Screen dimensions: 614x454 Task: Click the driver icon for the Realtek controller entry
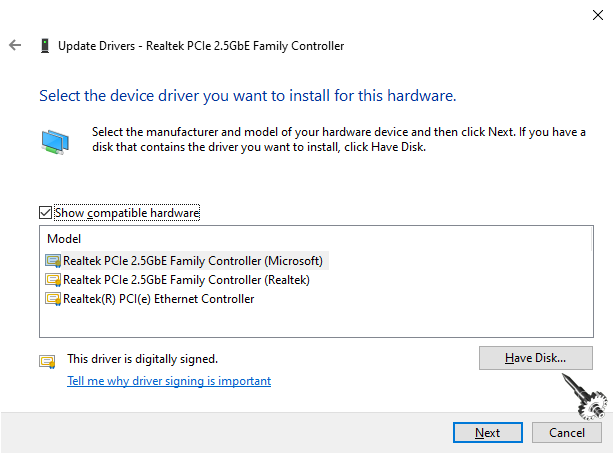53,280
